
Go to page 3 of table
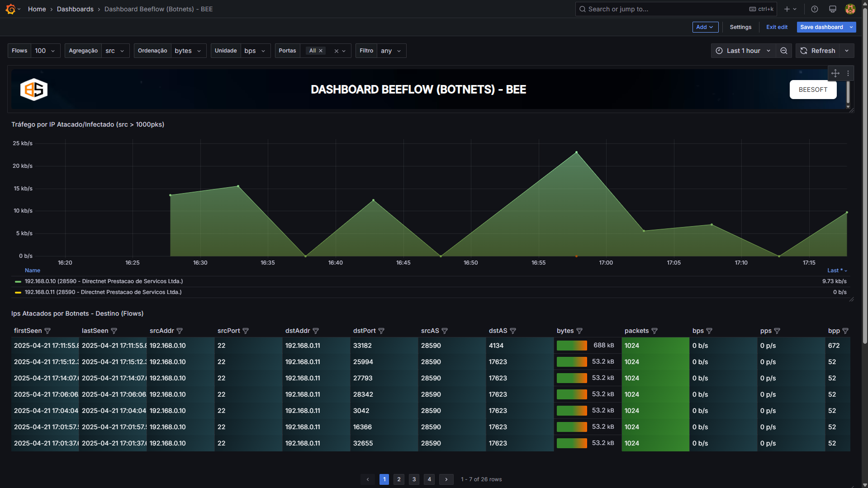[414, 479]
